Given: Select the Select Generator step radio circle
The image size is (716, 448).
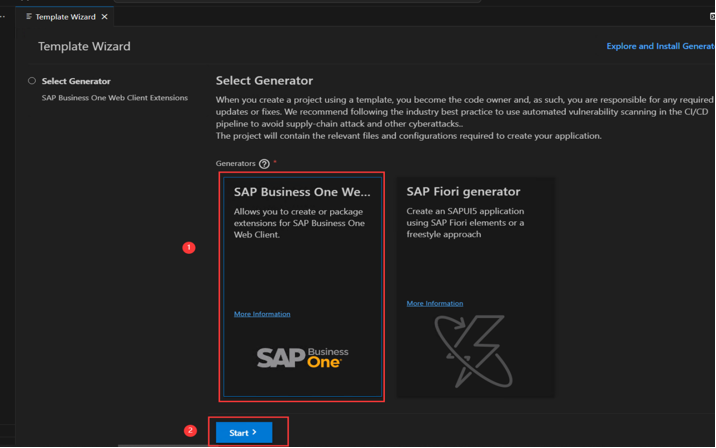Looking at the screenshot, I should click(x=32, y=81).
